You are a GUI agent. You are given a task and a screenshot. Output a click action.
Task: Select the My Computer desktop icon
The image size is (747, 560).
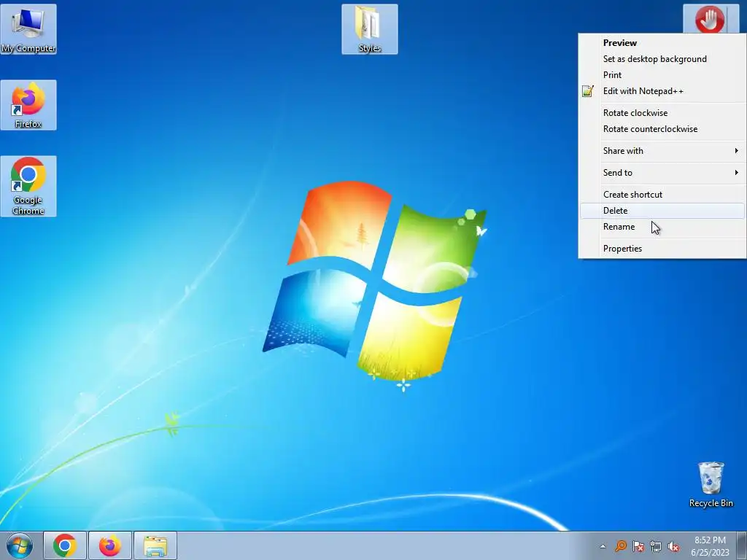pyautogui.click(x=28, y=29)
